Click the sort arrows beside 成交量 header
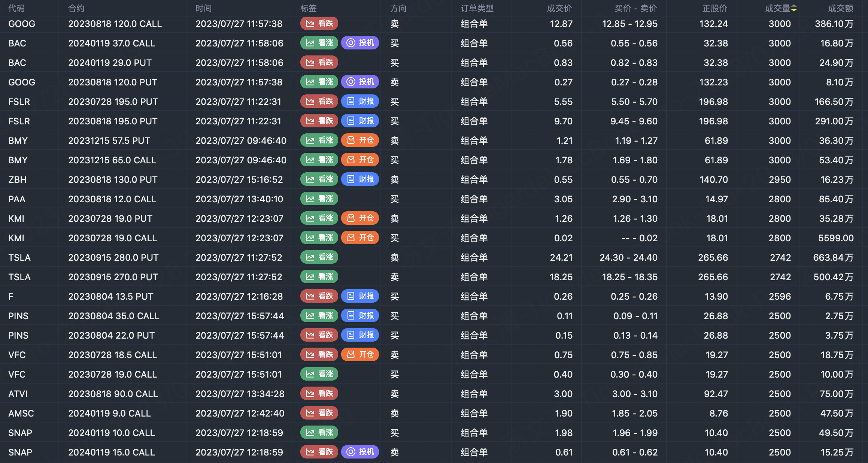 point(794,8)
